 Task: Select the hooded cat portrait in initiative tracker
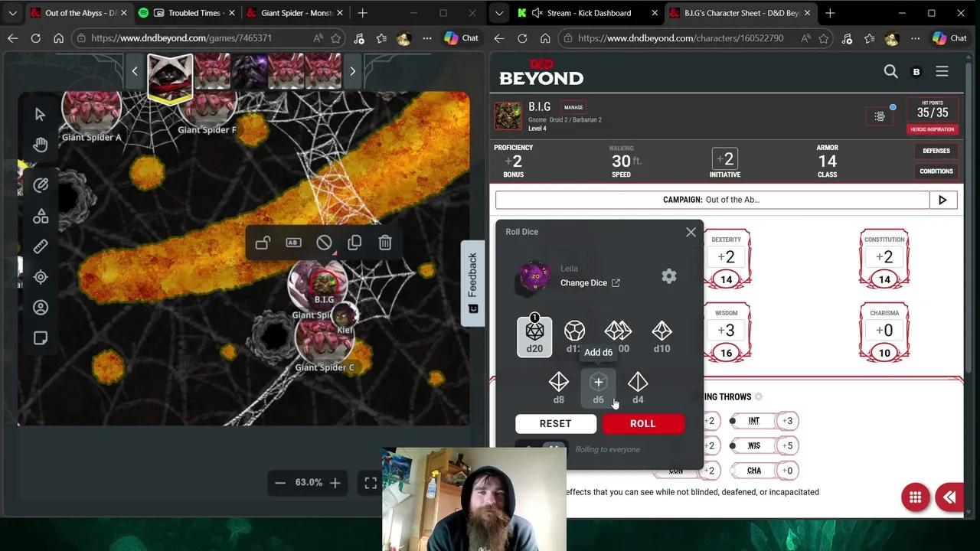pyautogui.click(x=170, y=78)
